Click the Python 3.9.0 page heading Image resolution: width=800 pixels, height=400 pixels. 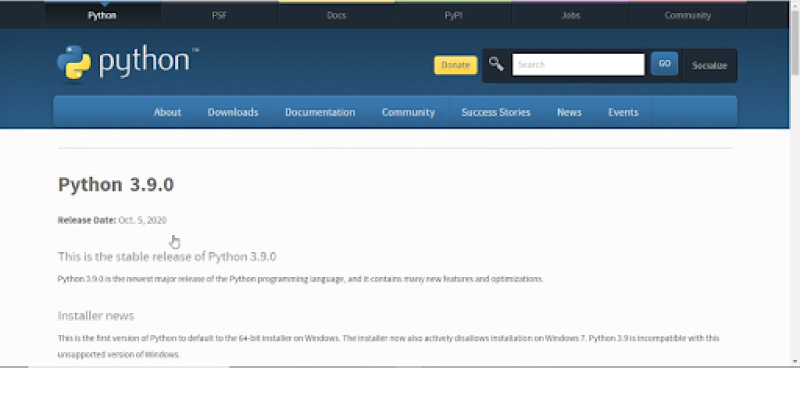click(x=116, y=185)
